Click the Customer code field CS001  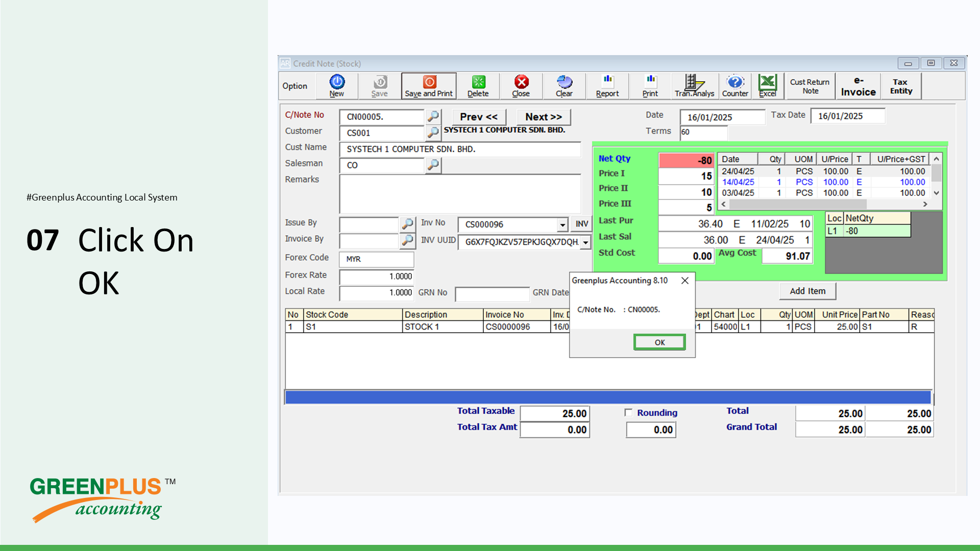(382, 133)
